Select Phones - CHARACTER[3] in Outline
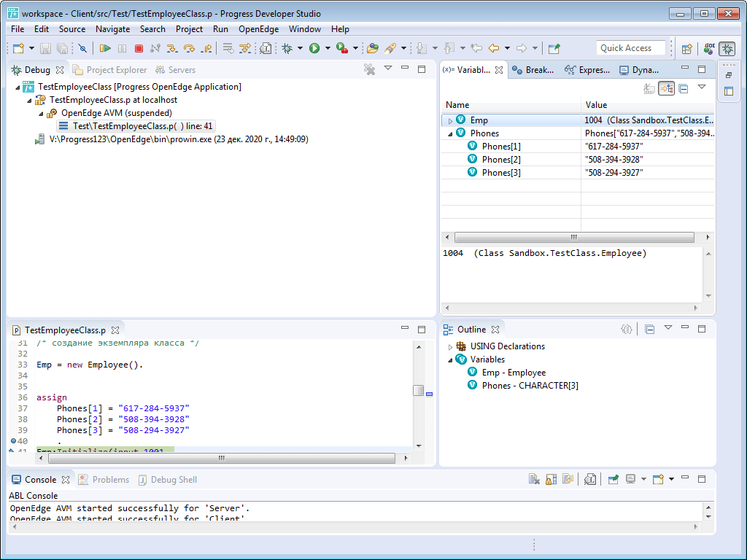 click(x=530, y=386)
